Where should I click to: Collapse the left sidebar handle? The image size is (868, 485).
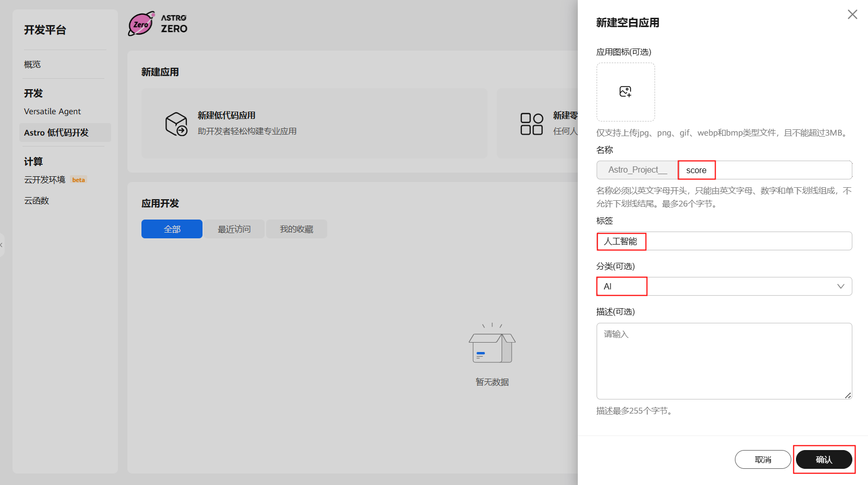click(x=2, y=245)
